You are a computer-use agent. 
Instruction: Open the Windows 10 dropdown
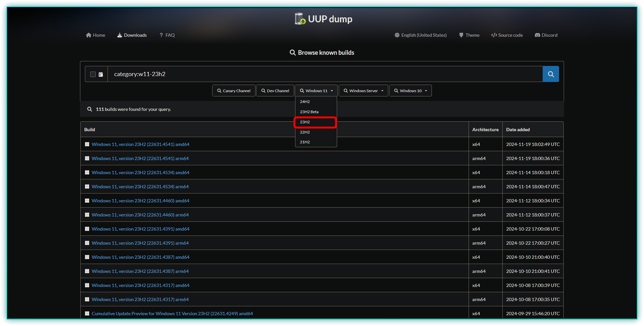[411, 91]
